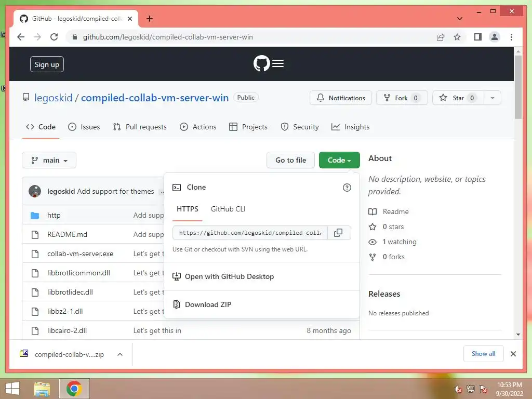Image resolution: width=532 pixels, height=399 pixels.
Task: Click the copy URL icon in Clone panel
Action: pos(338,233)
